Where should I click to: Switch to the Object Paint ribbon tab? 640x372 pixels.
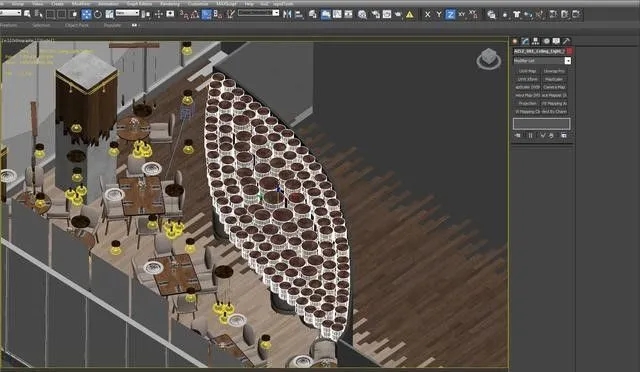coord(77,25)
